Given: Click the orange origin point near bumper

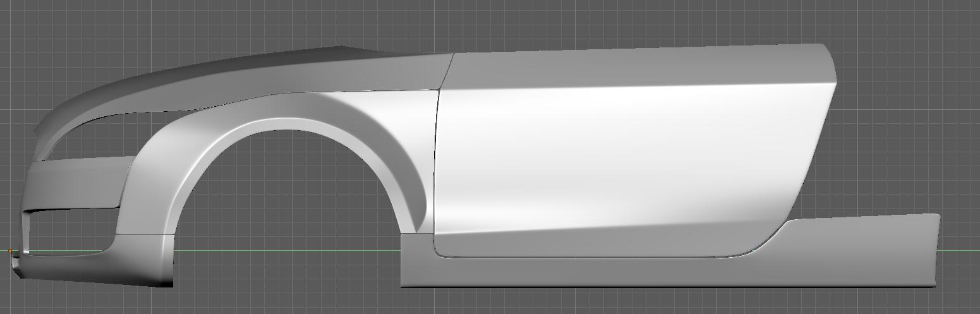Looking at the screenshot, I should click(10, 251).
